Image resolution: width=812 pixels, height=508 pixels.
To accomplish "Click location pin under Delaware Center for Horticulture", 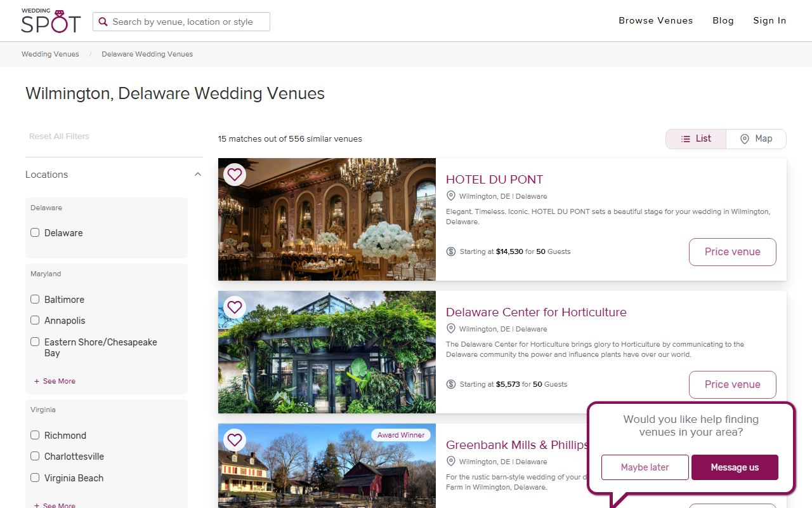I will click(451, 328).
